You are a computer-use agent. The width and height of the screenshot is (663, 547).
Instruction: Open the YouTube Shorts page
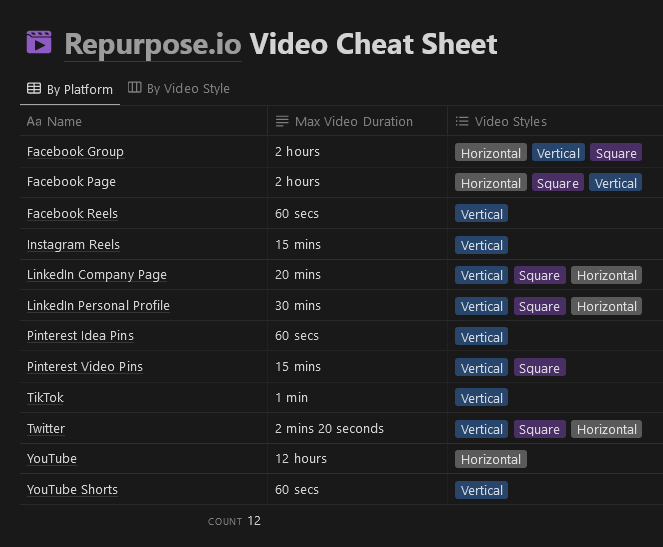(x=72, y=489)
